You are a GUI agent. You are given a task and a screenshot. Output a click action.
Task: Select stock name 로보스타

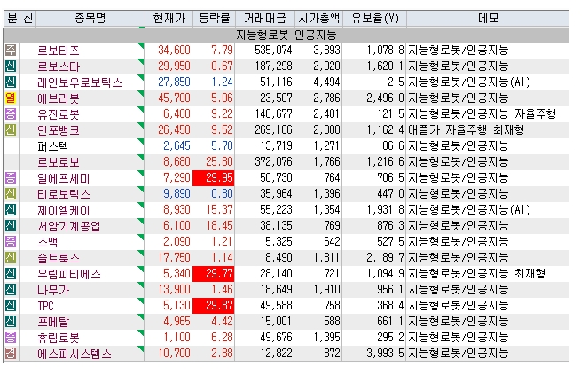[59, 66]
